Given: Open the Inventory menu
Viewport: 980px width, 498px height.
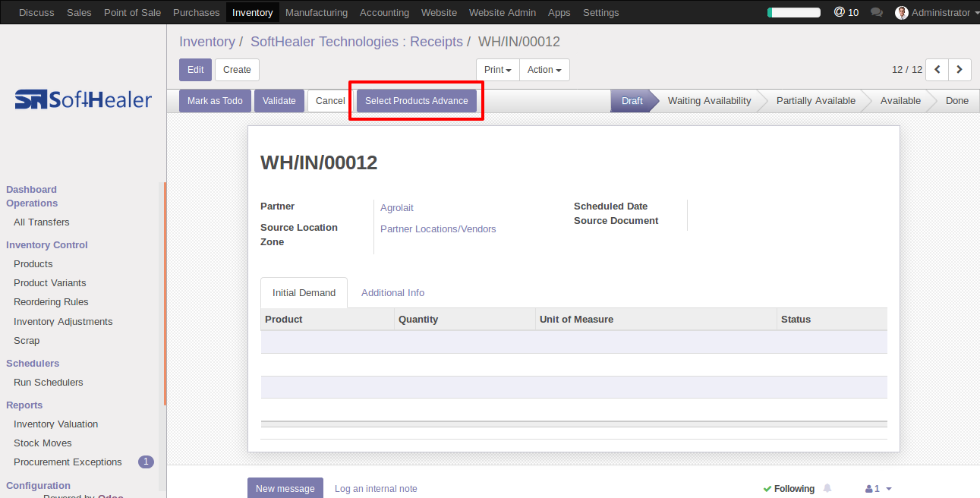Looking at the screenshot, I should coord(253,12).
